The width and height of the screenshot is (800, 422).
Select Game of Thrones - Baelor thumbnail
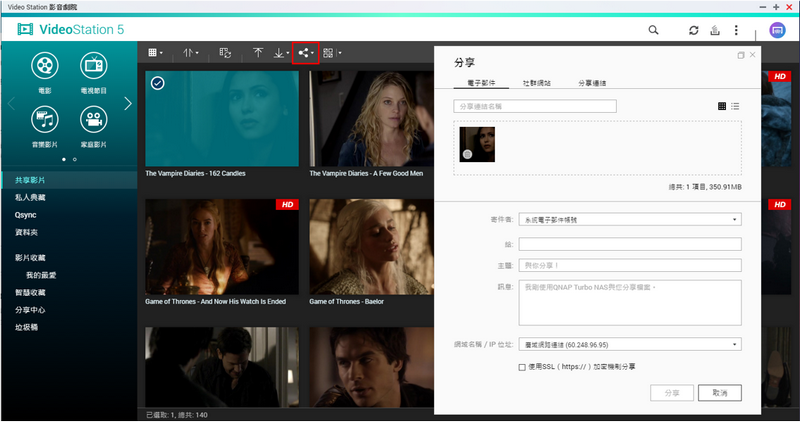371,246
